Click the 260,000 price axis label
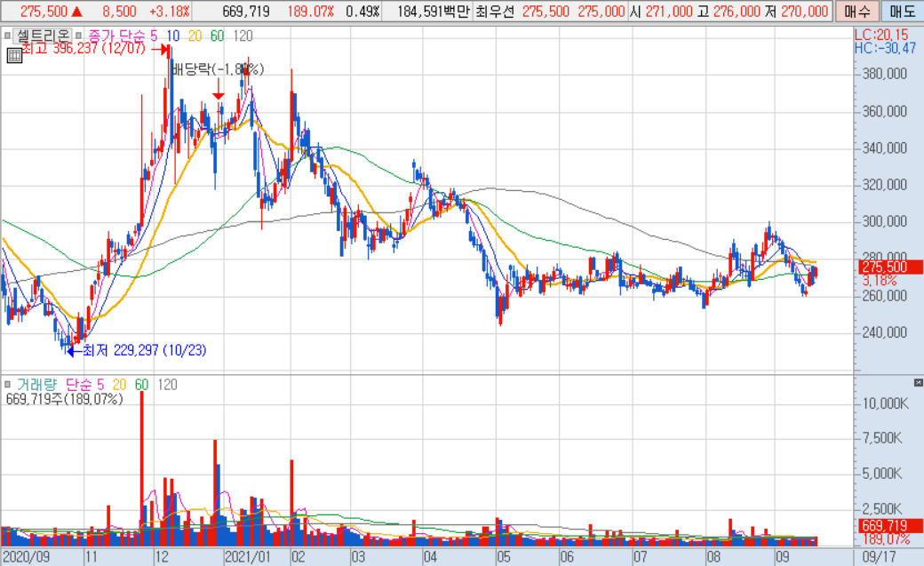 [885, 295]
